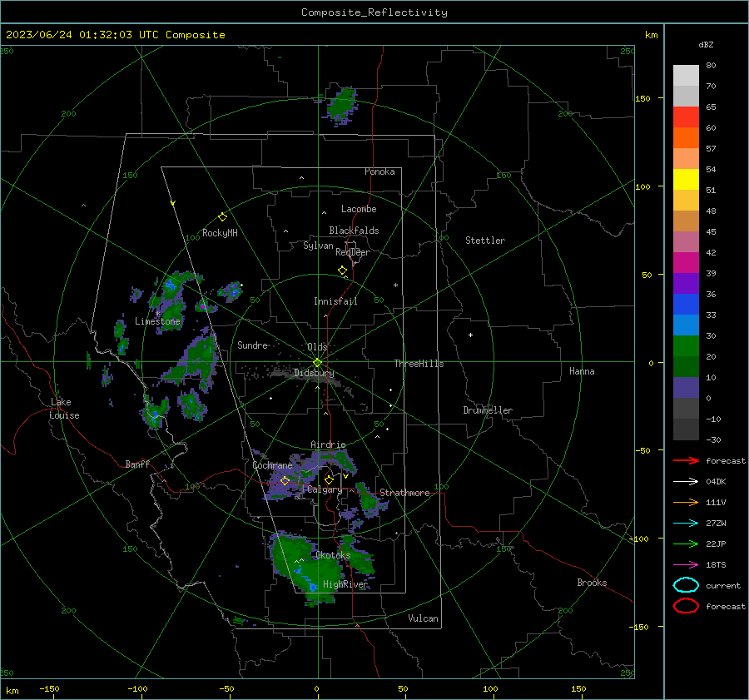749x700 pixels.
Task: Click the dBZ legend heading
Action: (x=706, y=45)
